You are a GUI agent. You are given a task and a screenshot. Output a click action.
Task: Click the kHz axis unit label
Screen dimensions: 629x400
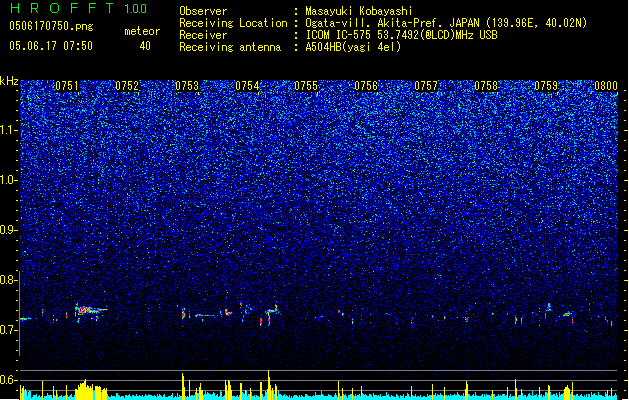[9, 81]
